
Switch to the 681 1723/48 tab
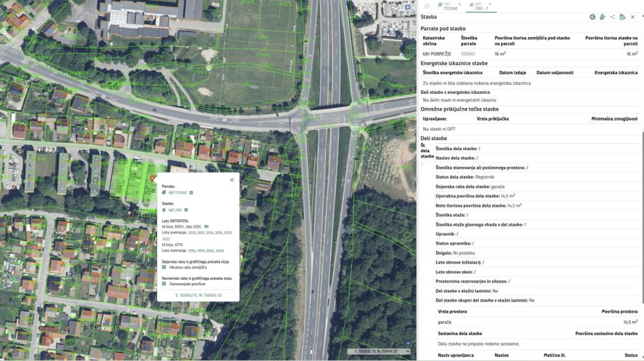pos(447,6)
